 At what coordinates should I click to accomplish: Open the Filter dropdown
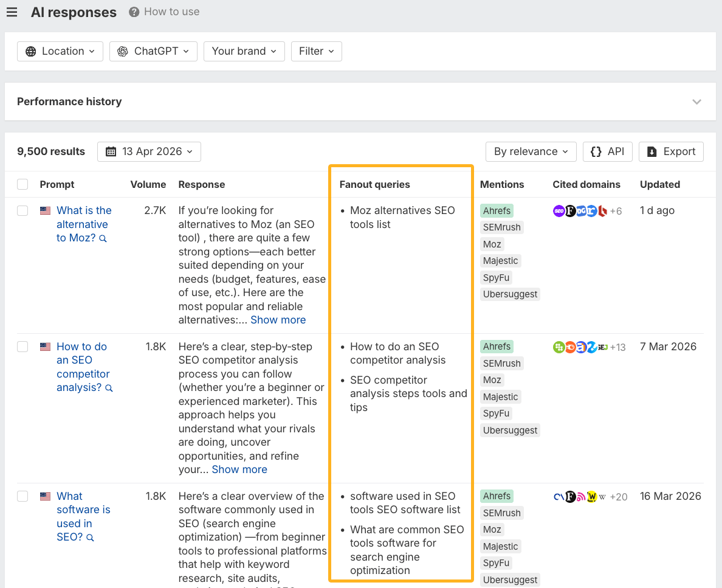[x=317, y=51]
